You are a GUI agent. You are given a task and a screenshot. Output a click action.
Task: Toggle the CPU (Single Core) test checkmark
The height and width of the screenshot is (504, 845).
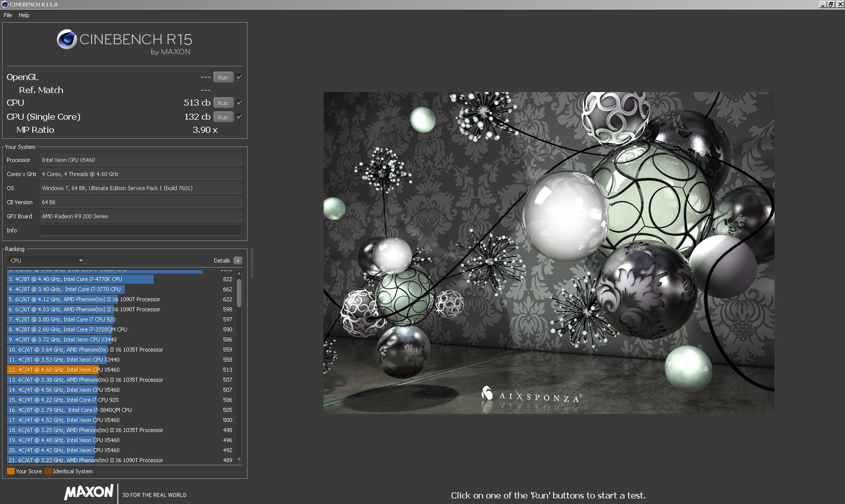pos(240,117)
